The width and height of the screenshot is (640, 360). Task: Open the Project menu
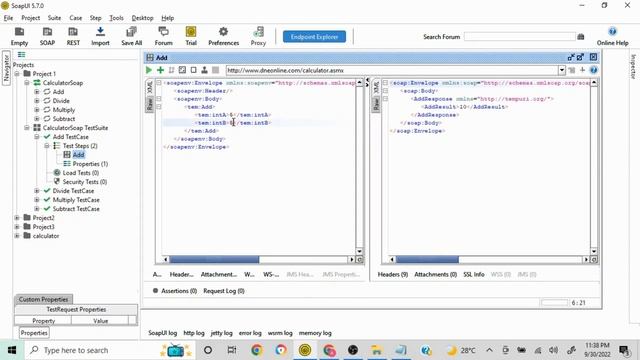pos(31,18)
